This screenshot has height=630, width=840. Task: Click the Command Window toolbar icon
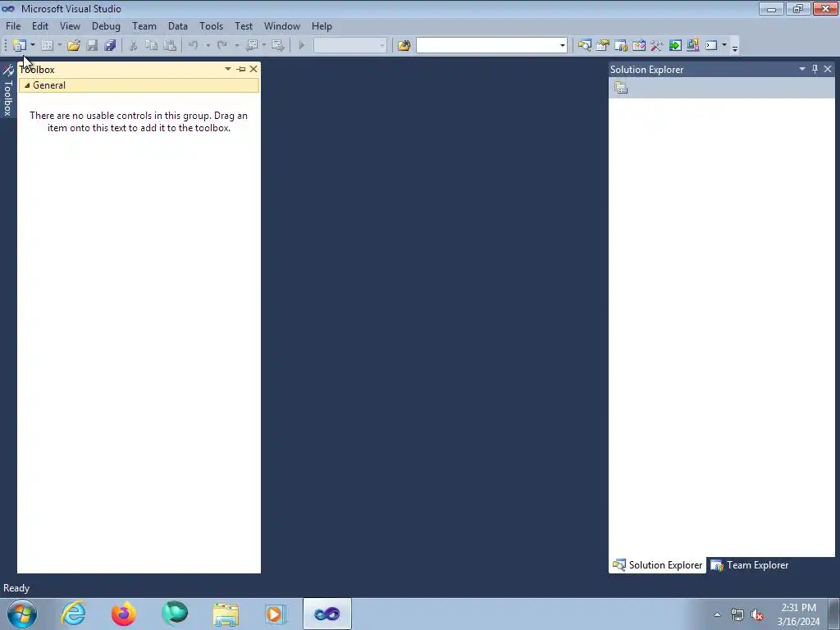711,46
